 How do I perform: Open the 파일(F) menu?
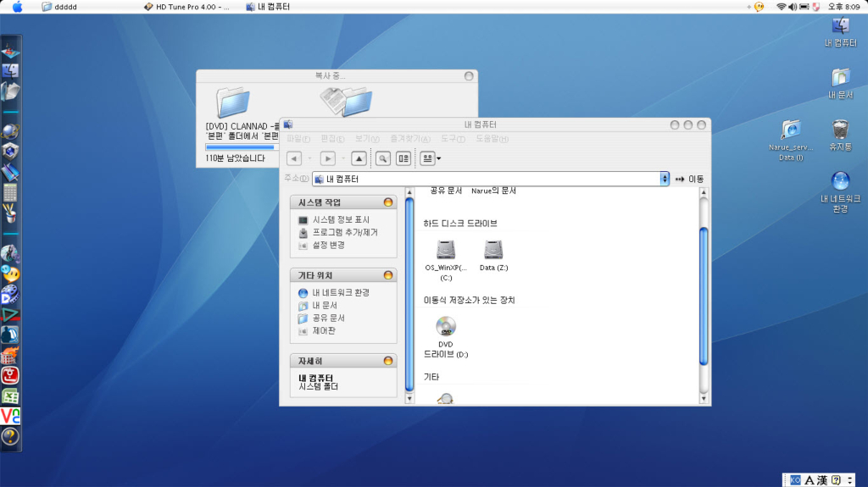[298, 139]
